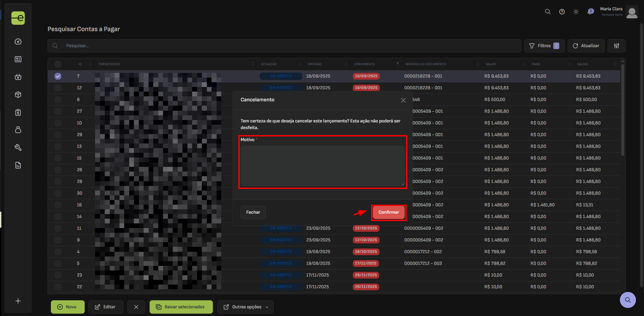644x316 pixels.
Task: Click the 12/10/2025 due date badge in row 11
Action: coord(366,228)
